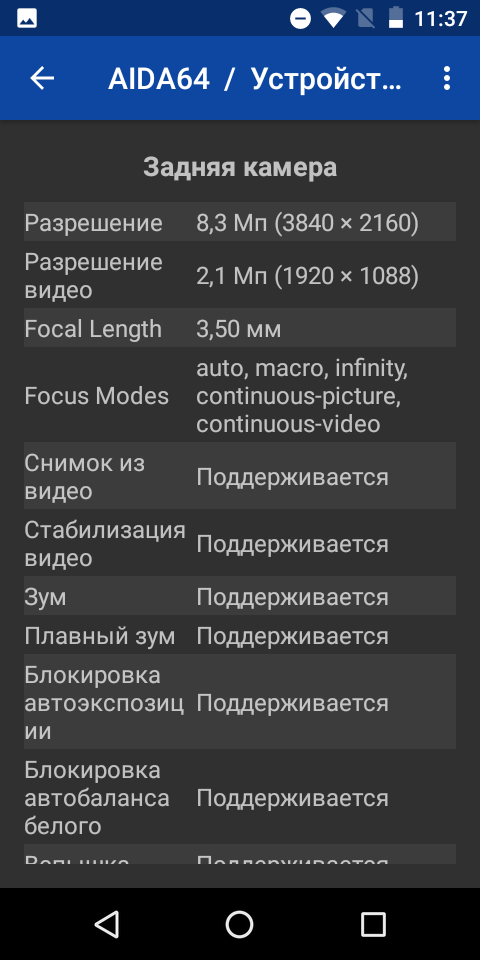
Task: Open recent apps square button
Action: coord(373,923)
